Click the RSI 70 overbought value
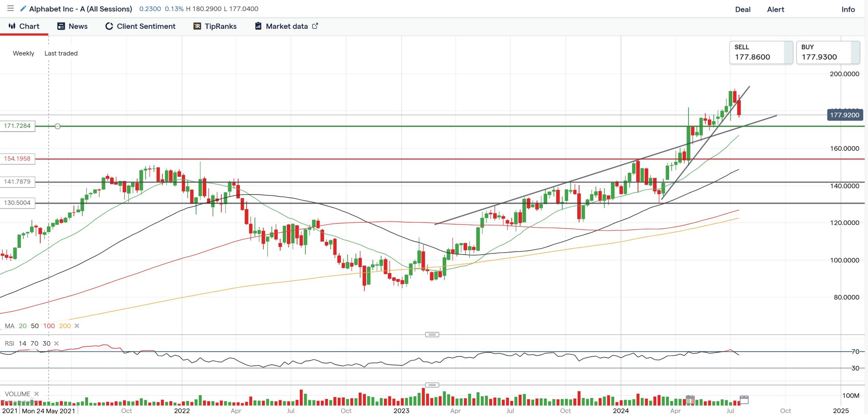Screen dimensions: 868x414 click(x=34, y=343)
